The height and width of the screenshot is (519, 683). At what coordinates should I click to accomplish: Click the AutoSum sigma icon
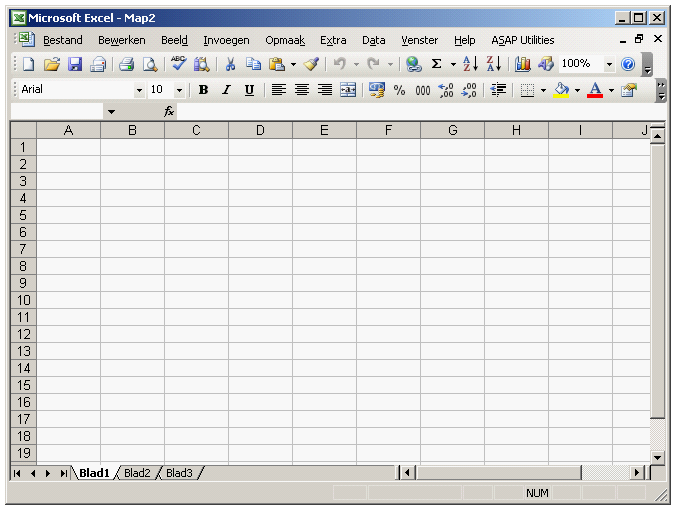tap(436, 64)
